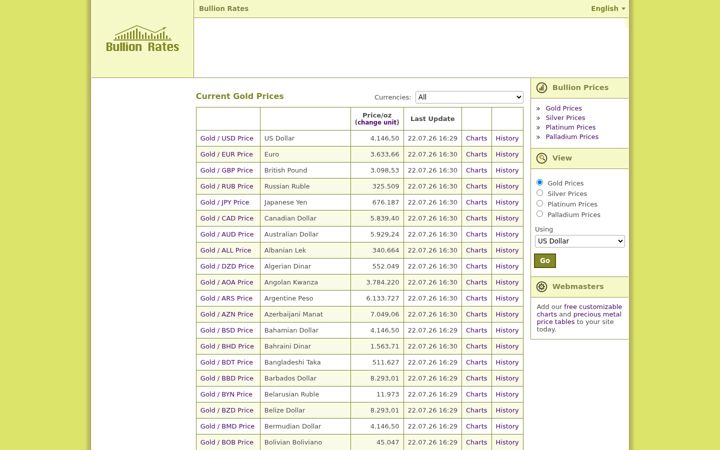Open the Gold / AZN Price link
The height and width of the screenshot is (450, 720).
point(226,315)
